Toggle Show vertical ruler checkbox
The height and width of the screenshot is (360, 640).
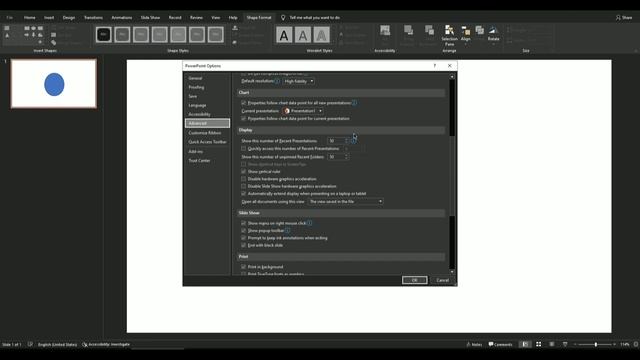pos(244,171)
